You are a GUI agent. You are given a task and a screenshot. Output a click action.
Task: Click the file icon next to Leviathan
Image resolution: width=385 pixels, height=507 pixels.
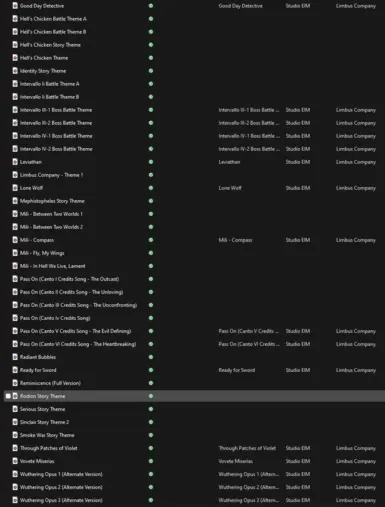(x=15, y=162)
